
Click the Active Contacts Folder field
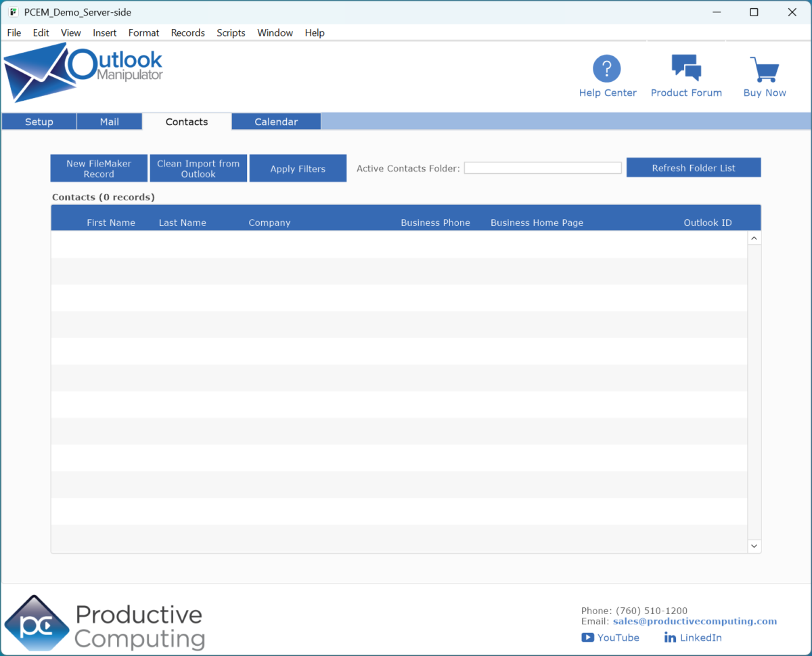click(543, 168)
